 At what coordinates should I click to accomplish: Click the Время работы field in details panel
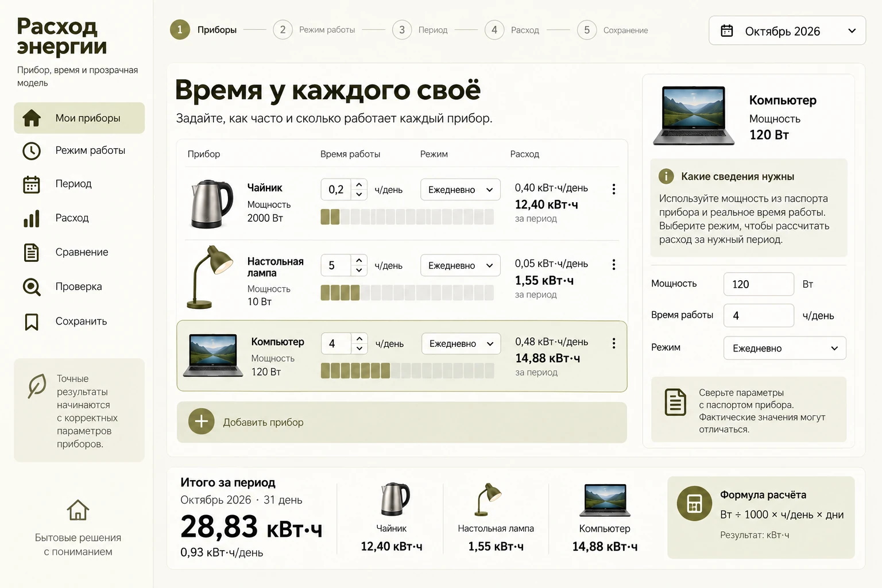click(x=759, y=316)
